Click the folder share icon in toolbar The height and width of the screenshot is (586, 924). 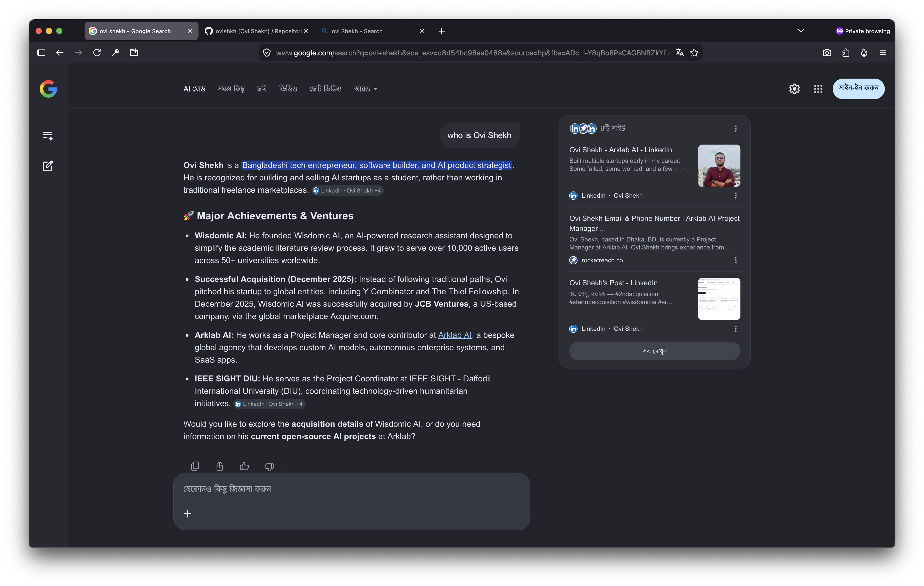click(134, 53)
